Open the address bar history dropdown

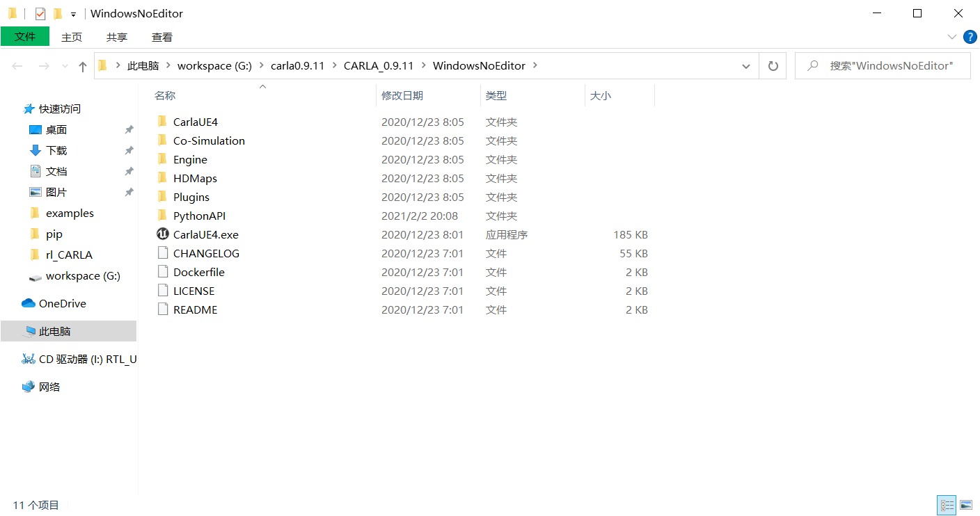(x=746, y=66)
